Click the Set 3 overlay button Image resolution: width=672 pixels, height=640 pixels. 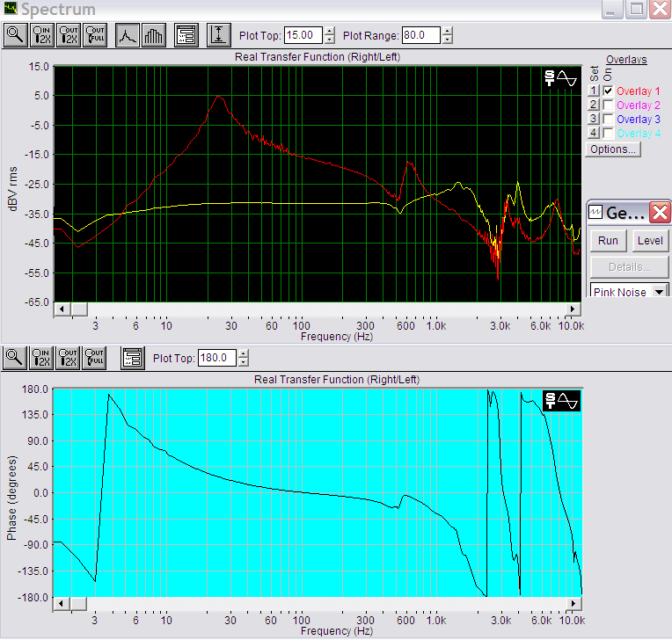pyautogui.click(x=593, y=119)
